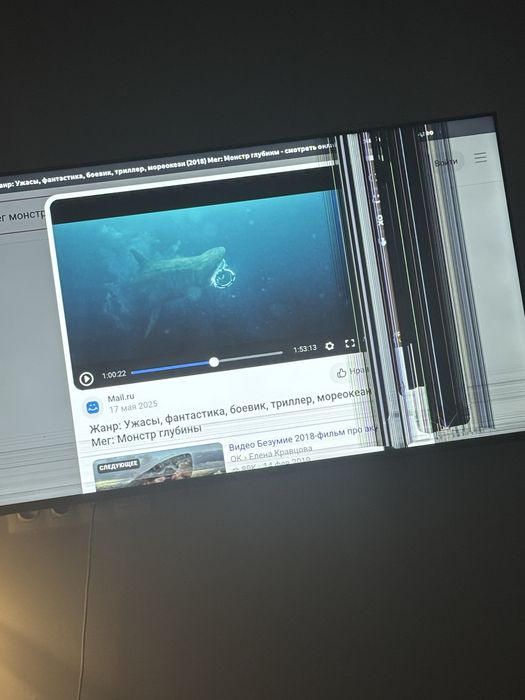Seek to played blue part of timeline
Screen dimensions: 525x700
pos(170,368)
